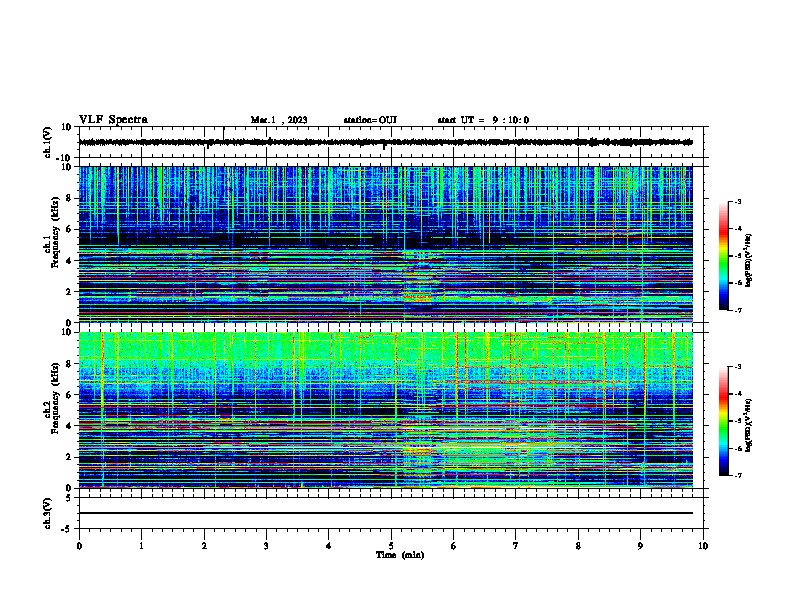Click time axis tick label "1"

(x=141, y=546)
